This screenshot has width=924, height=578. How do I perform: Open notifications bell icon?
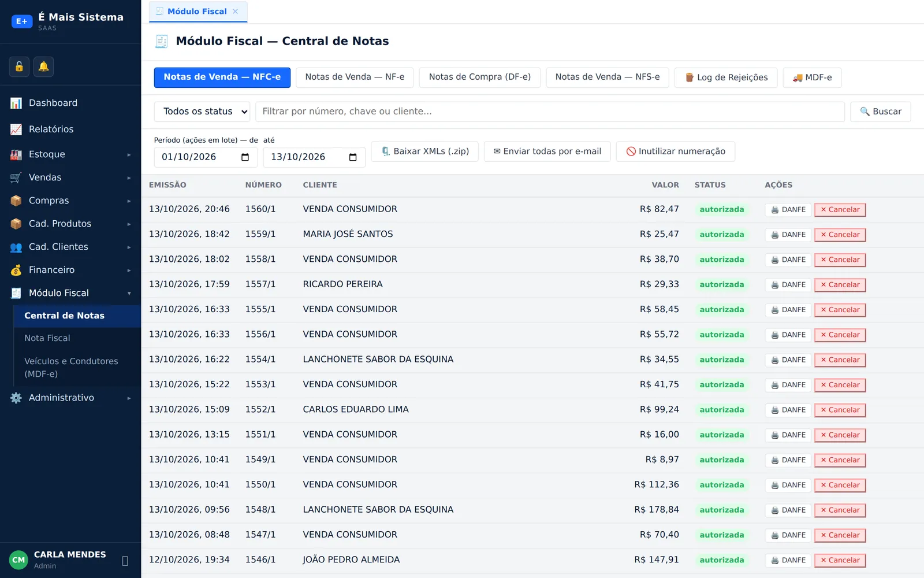click(43, 66)
